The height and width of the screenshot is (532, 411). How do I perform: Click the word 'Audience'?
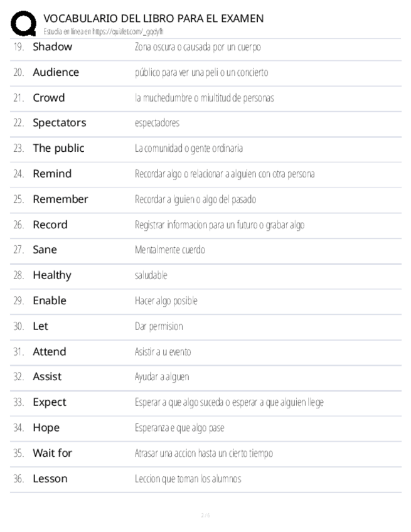tap(56, 72)
